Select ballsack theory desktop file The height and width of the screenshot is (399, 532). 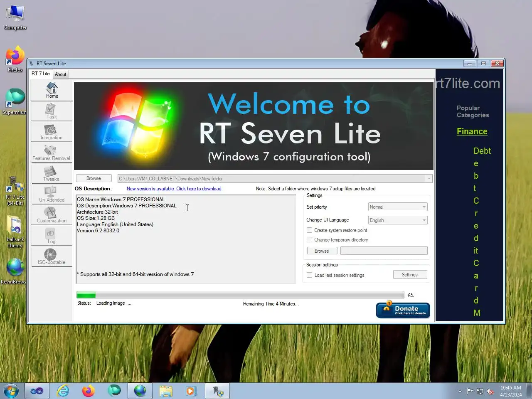click(x=15, y=232)
